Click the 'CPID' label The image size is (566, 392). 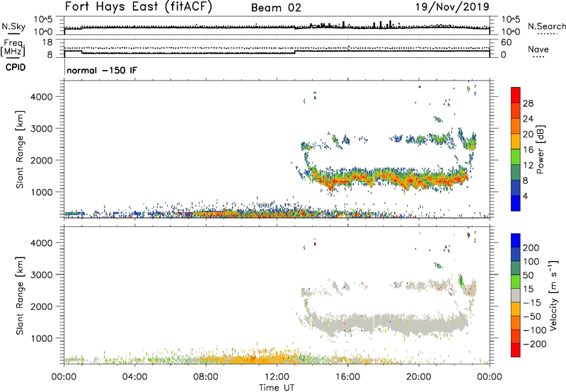(x=16, y=67)
